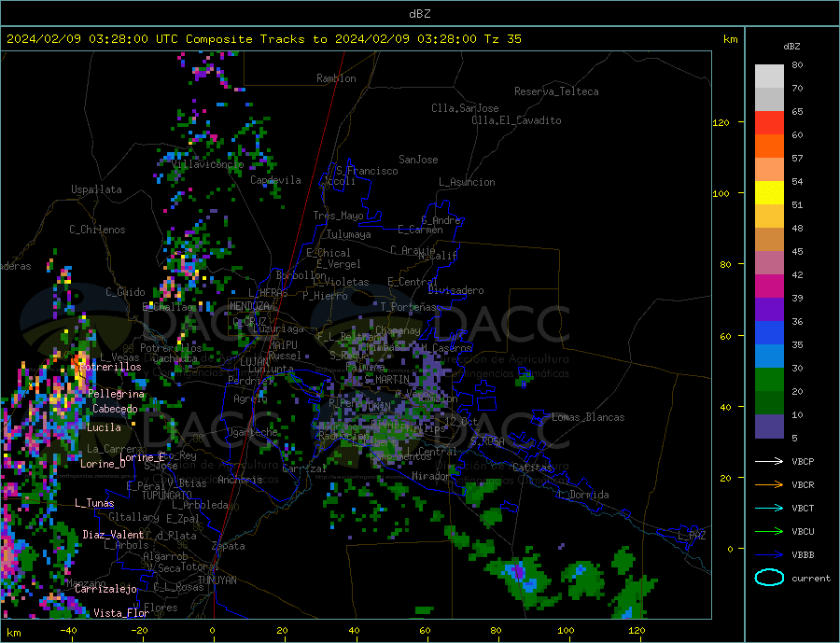
Task: Click the '100' tick on the bottom axis
Action: [567, 631]
